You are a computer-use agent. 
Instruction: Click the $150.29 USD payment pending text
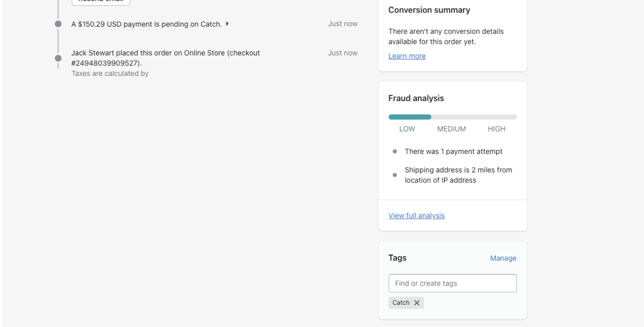(x=146, y=24)
